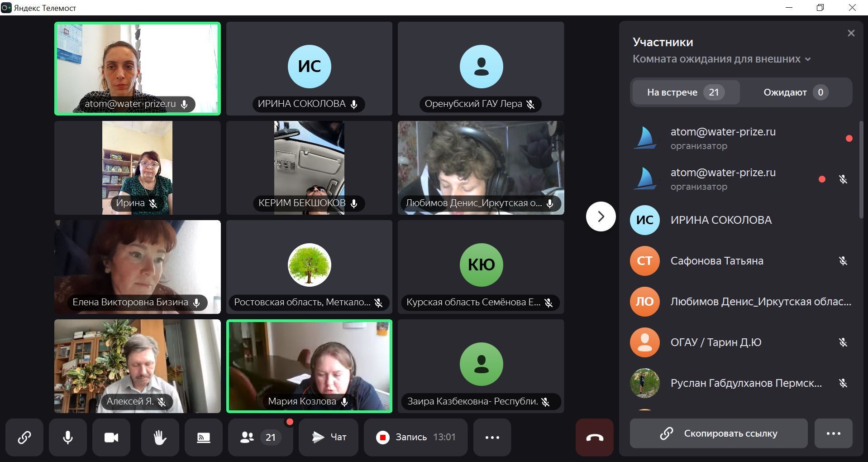Expand Комната ожидания для внешних dropdown
This screenshot has width=868, height=462.
tap(721, 59)
